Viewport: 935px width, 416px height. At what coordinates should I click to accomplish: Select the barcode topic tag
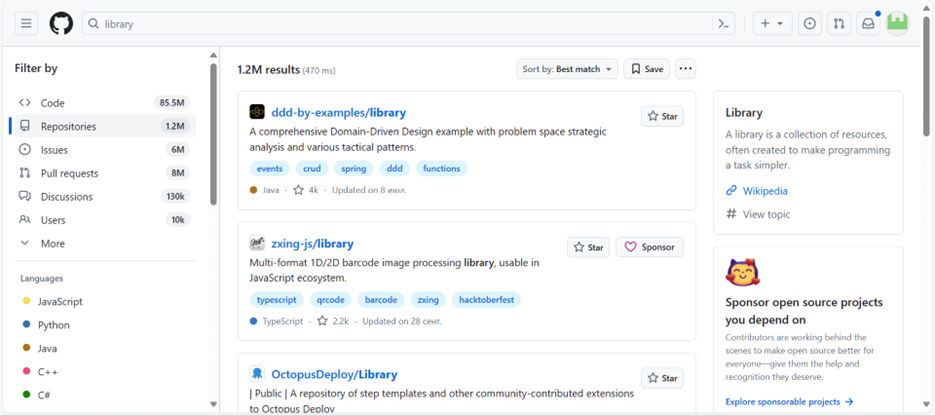tap(381, 299)
